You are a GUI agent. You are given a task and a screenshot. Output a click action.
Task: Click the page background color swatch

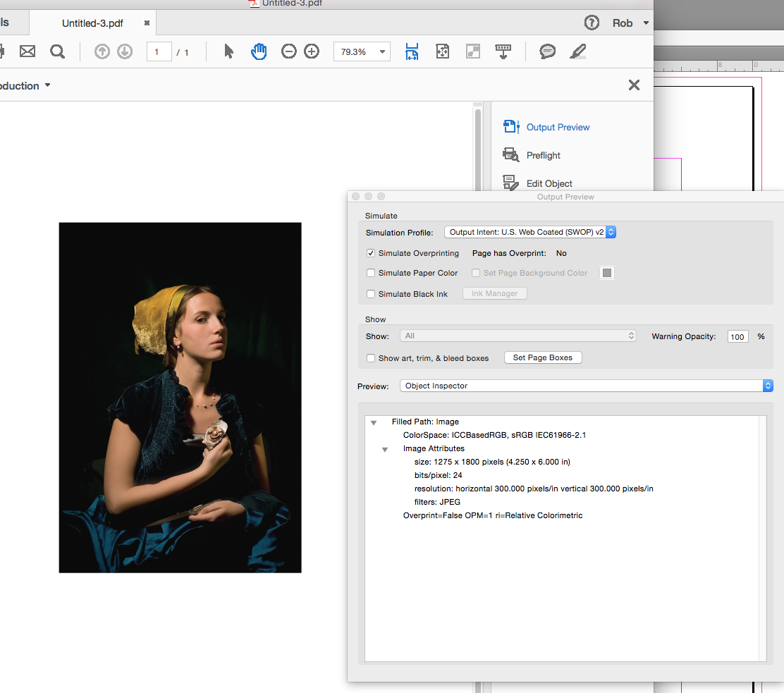click(x=606, y=273)
